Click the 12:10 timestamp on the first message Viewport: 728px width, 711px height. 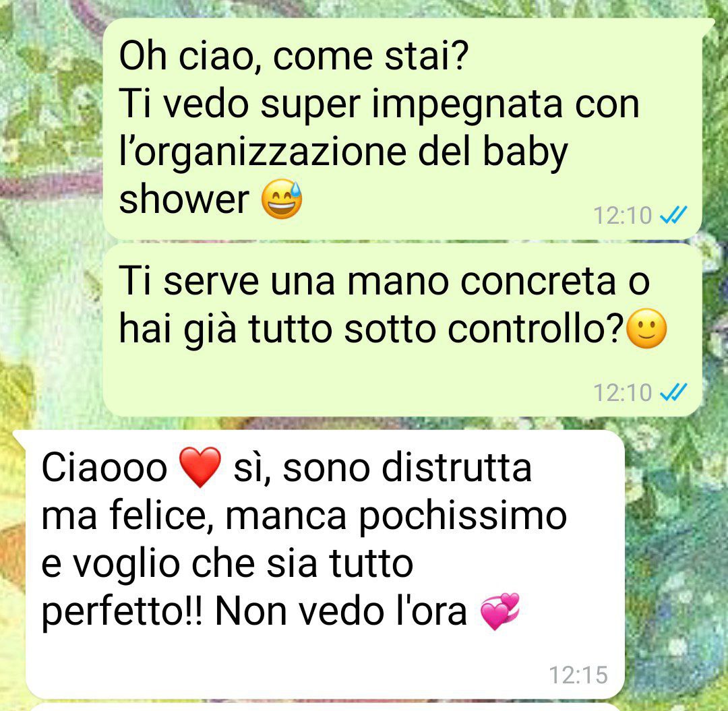click(x=623, y=216)
